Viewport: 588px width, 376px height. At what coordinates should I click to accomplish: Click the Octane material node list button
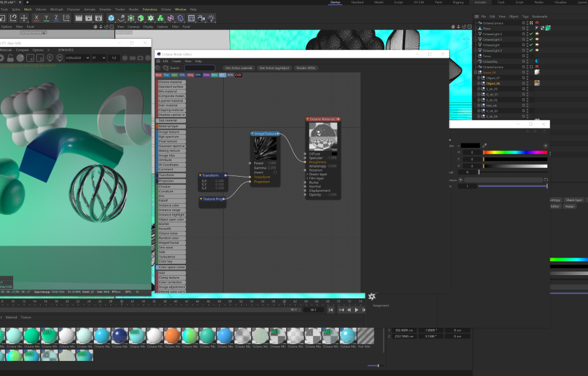pyautogui.click(x=170, y=82)
